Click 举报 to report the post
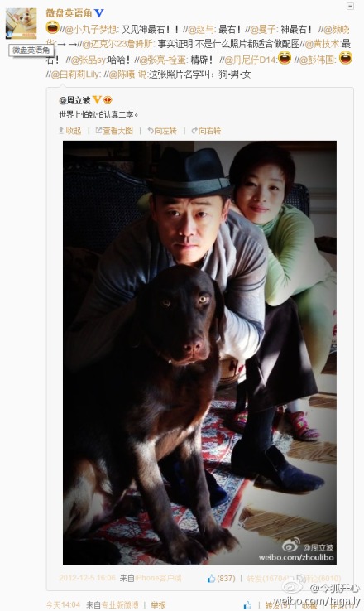This screenshot has width=364, height=611. [x=158, y=604]
